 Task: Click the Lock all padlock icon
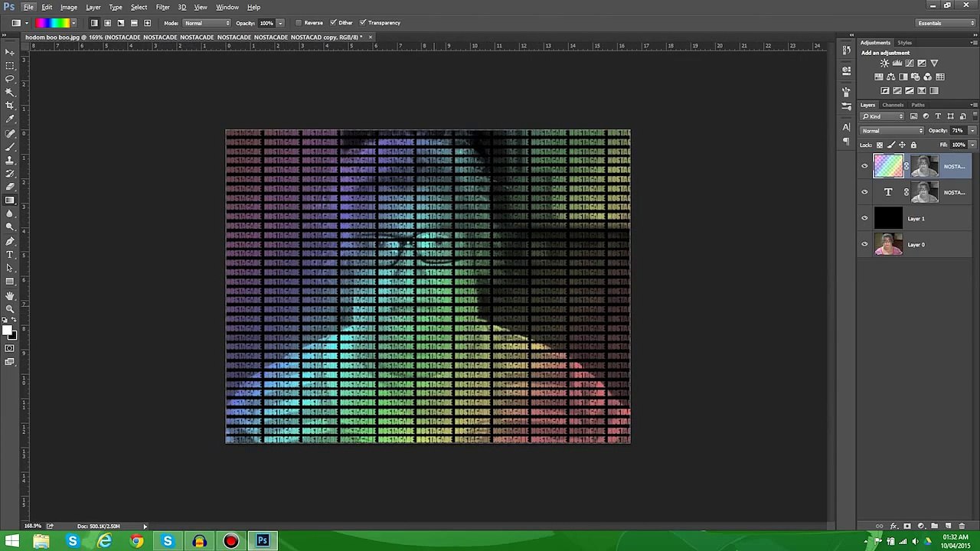(913, 145)
